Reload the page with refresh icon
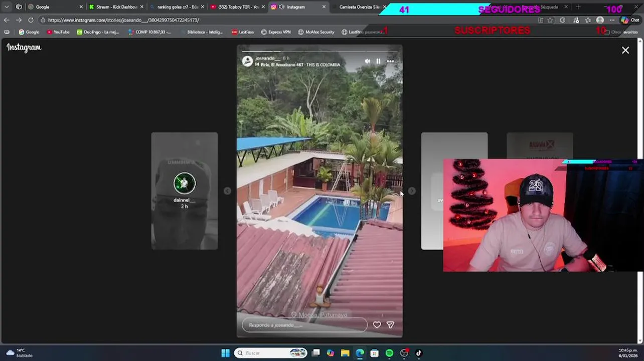Screen dimensions: 644x361 (x=31, y=20)
